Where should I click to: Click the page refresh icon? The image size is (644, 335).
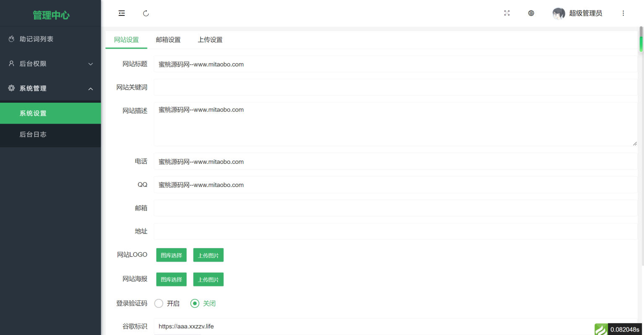point(145,13)
